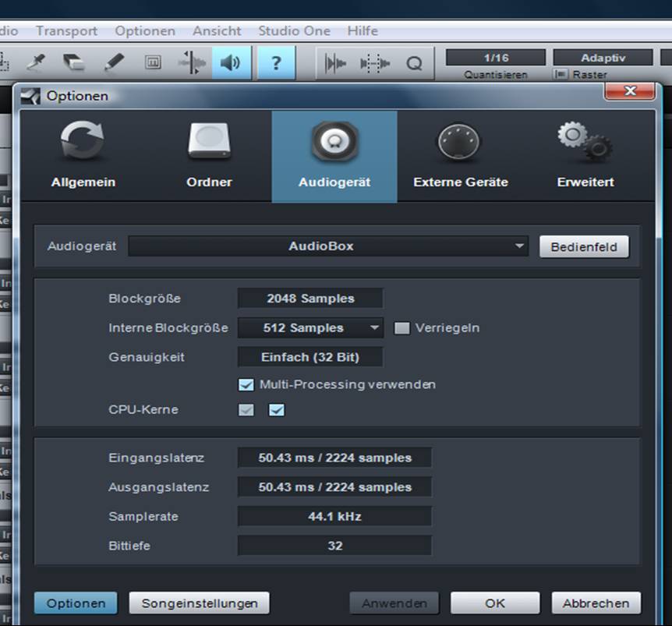Click the Ausgangslatenz value field
Screen dimensions: 672x626
(x=334, y=487)
